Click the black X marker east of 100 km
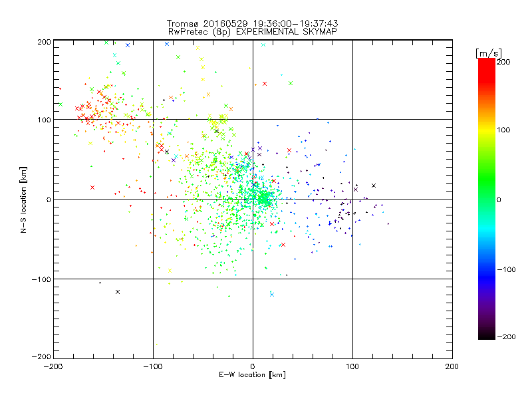The image size is (532, 399). (x=374, y=186)
